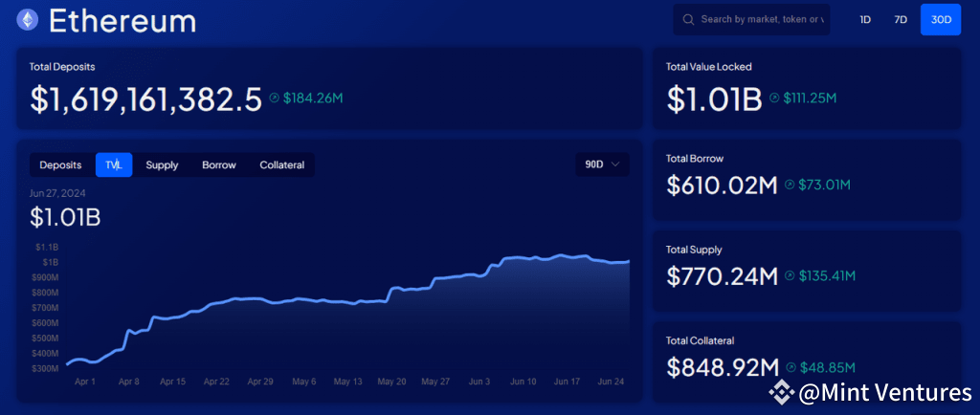This screenshot has width=980, height=415.
Task: Focus the market search input field
Action: [751, 20]
